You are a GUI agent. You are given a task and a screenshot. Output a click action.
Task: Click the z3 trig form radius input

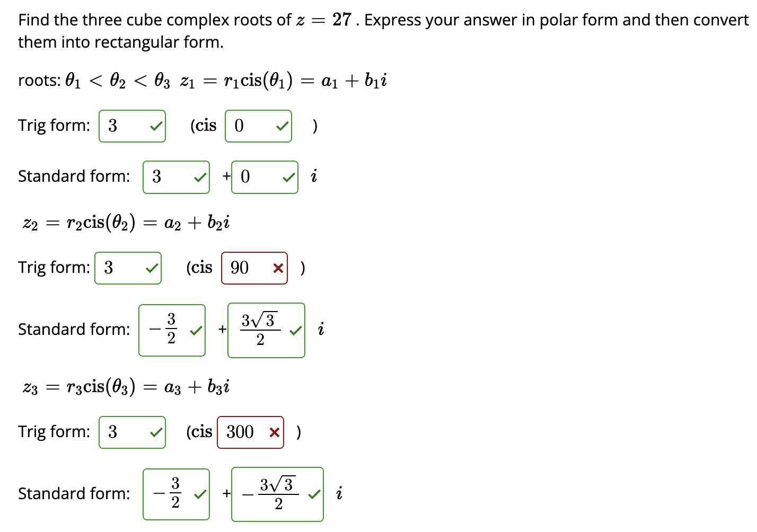pyautogui.click(x=132, y=432)
